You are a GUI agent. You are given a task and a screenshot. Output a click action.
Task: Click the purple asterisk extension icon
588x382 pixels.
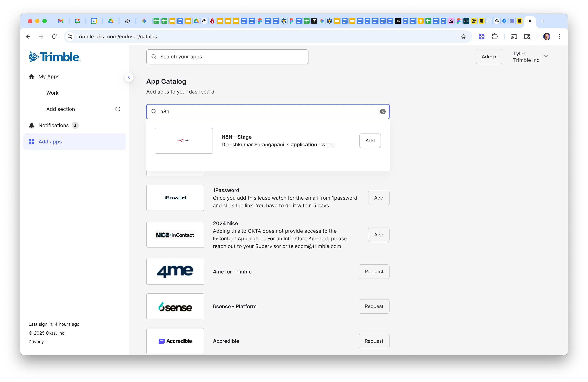click(x=481, y=37)
